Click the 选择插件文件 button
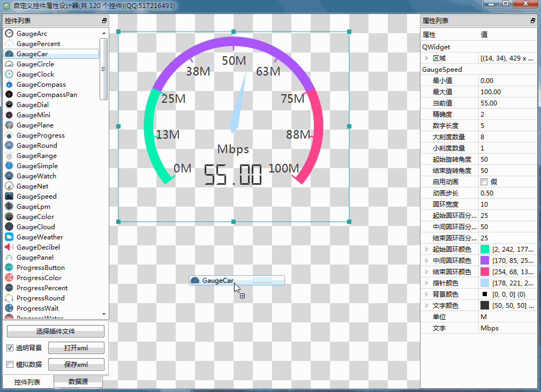The image size is (541, 392). (x=56, y=331)
